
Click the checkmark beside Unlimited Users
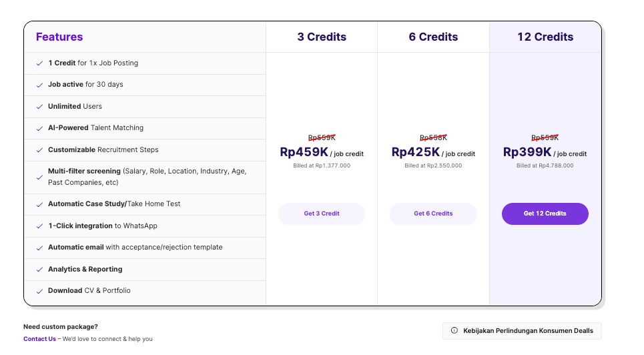click(39, 107)
